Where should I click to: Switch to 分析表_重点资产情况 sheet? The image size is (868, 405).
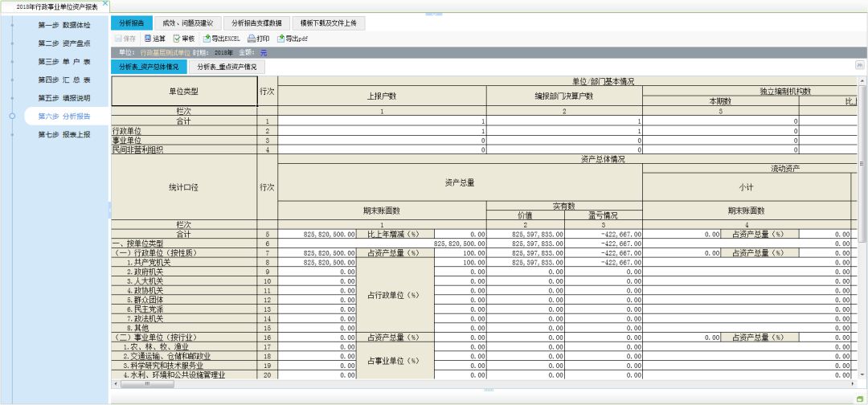click(227, 67)
